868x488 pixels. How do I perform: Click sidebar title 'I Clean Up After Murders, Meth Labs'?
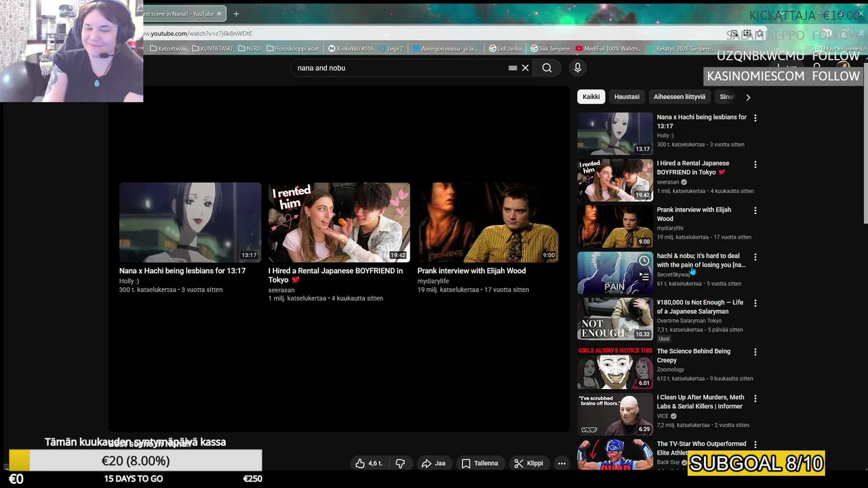coord(701,402)
